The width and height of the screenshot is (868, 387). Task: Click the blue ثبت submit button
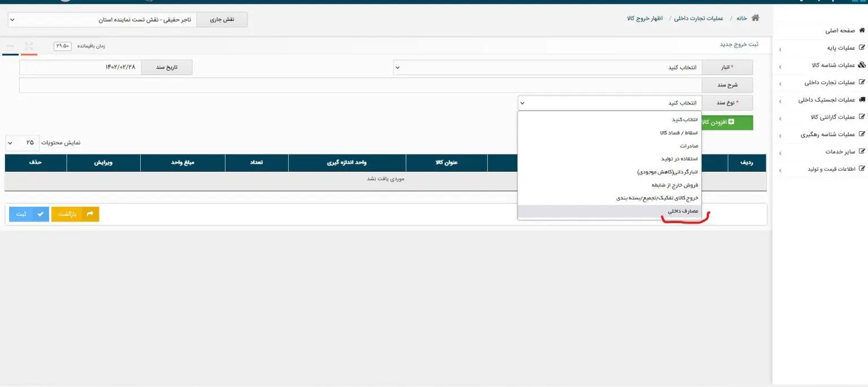(29, 214)
